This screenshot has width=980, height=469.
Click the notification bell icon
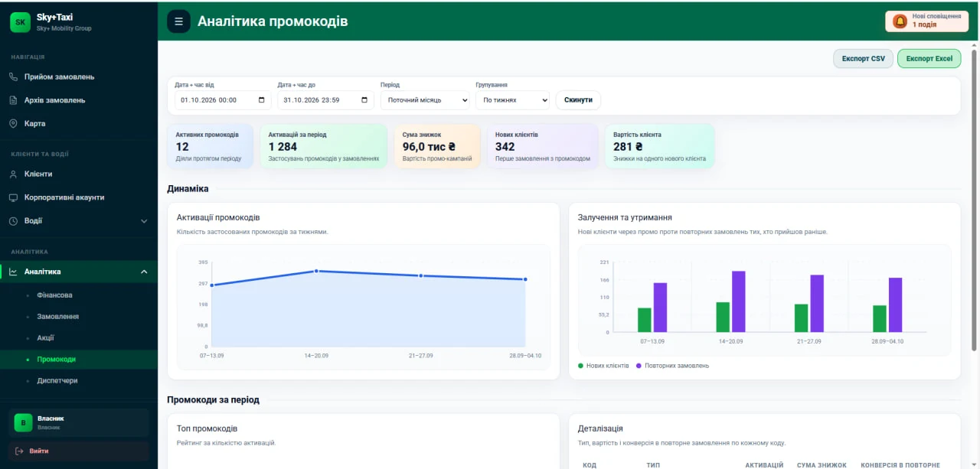point(900,21)
